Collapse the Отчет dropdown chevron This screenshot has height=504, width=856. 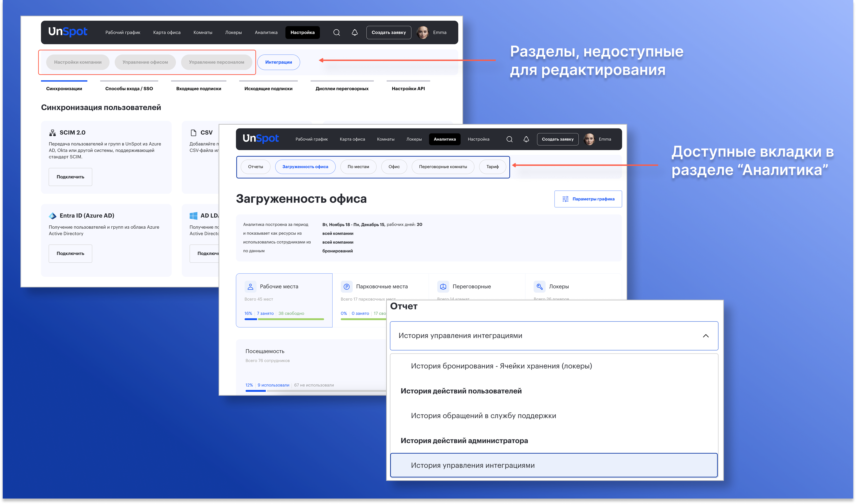(706, 336)
